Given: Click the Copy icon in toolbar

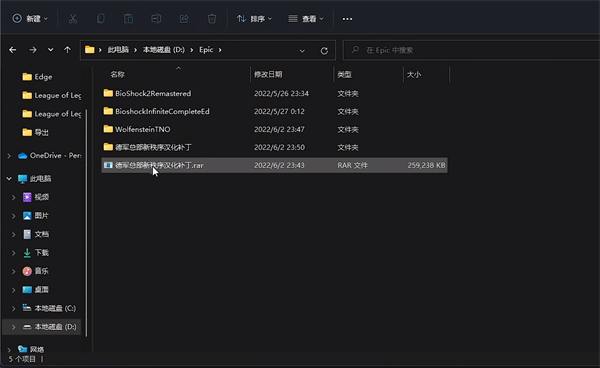Looking at the screenshot, I should click(x=101, y=18).
